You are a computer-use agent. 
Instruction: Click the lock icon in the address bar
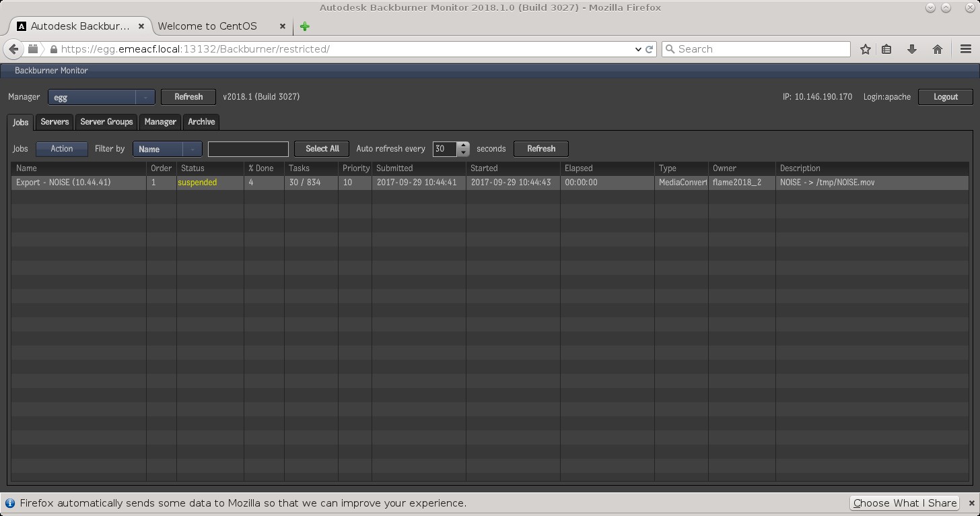pyautogui.click(x=54, y=49)
